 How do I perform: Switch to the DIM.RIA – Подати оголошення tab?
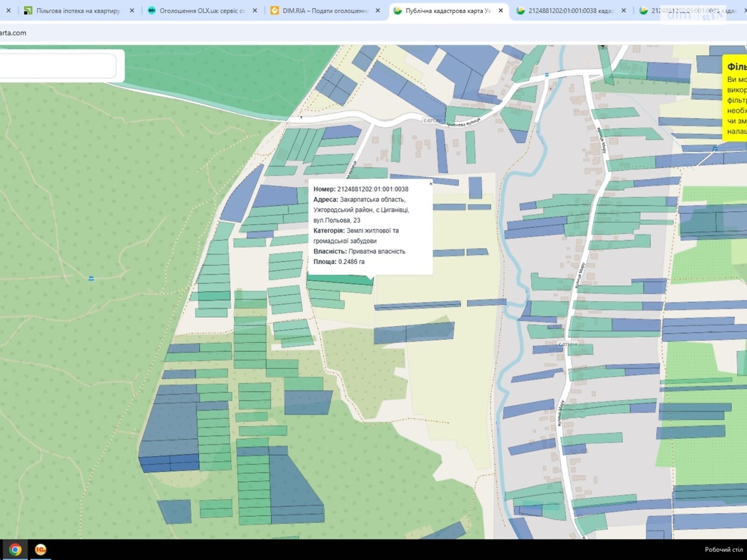(x=325, y=10)
